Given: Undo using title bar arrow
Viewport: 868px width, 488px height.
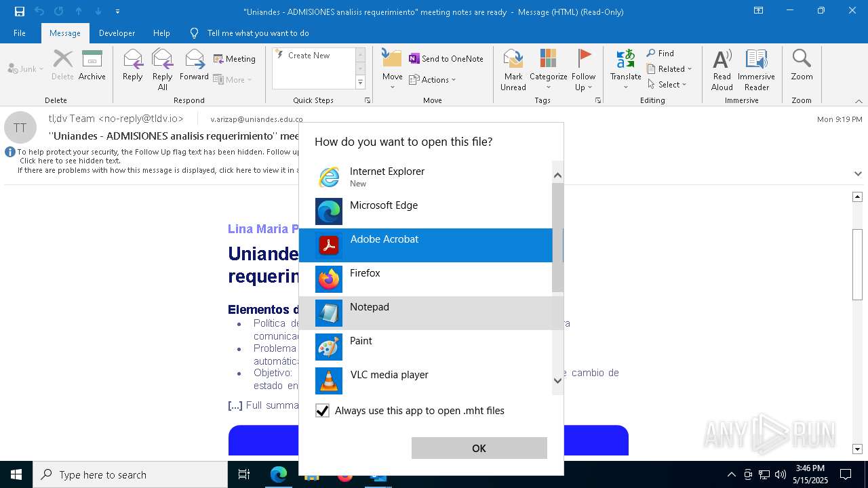Looking at the screenshot, I should pyautogui.click(x=39, y=12).
